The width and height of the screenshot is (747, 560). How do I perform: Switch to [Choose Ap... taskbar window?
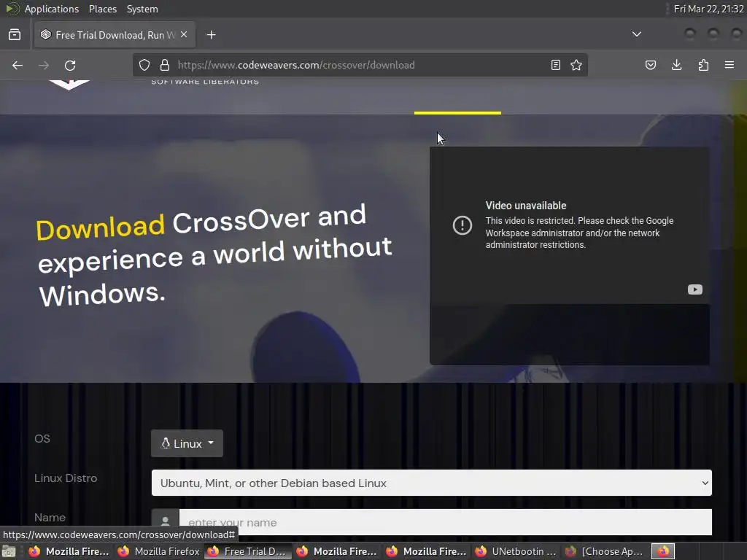pos(605,551)
